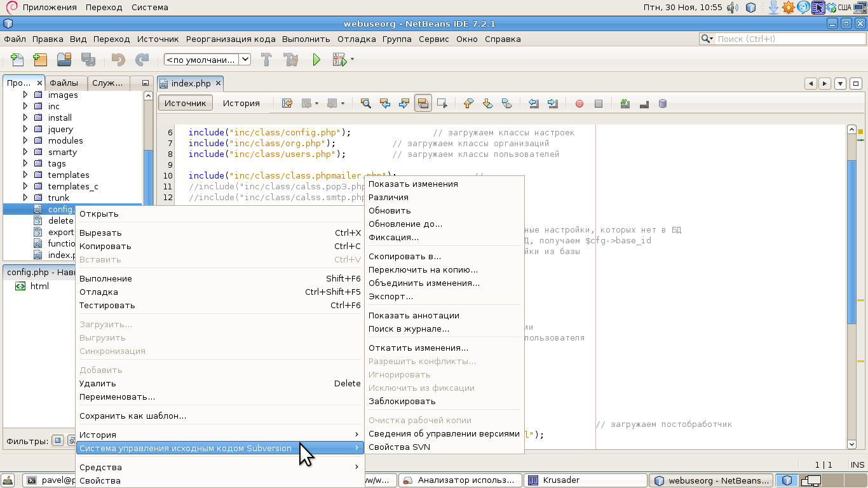Click the Shift Line Left icon
This screenshot has width=868, height=488.
pos(534,104)
